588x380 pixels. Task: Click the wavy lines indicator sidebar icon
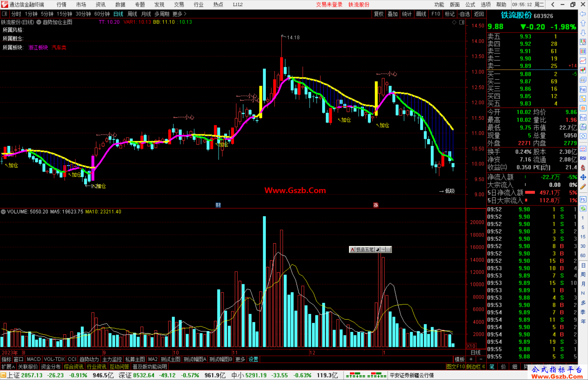tap(583, 149)
